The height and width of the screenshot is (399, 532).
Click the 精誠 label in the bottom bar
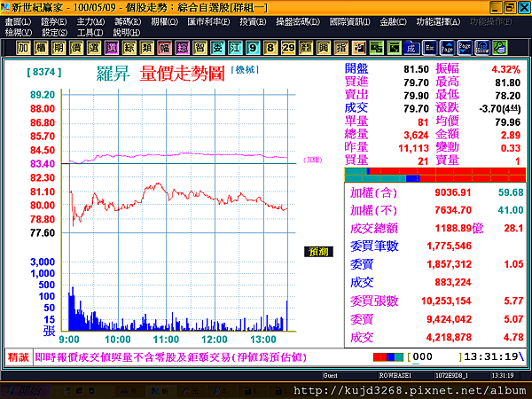tap(19, 357)
